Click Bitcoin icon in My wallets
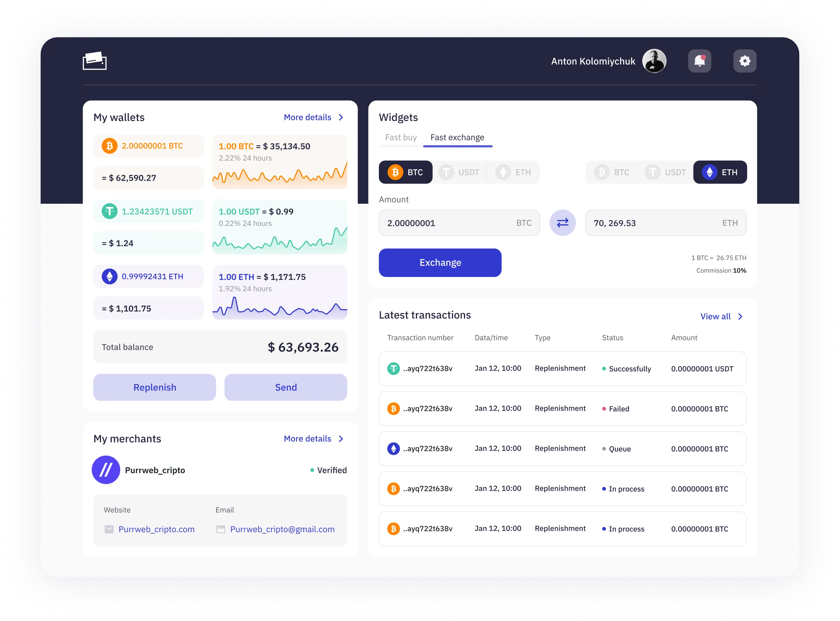The image size is (840, 621). (110, 146)
